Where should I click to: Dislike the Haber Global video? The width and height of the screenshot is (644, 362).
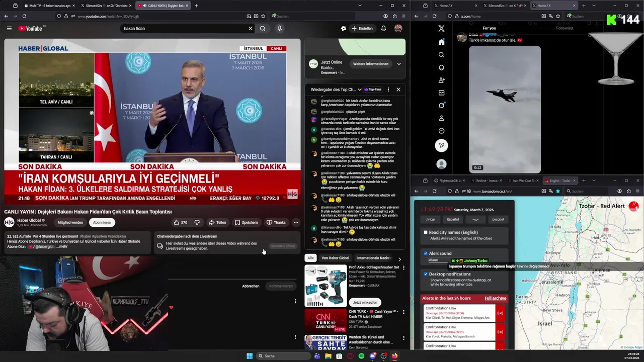(x=197, y=222)
